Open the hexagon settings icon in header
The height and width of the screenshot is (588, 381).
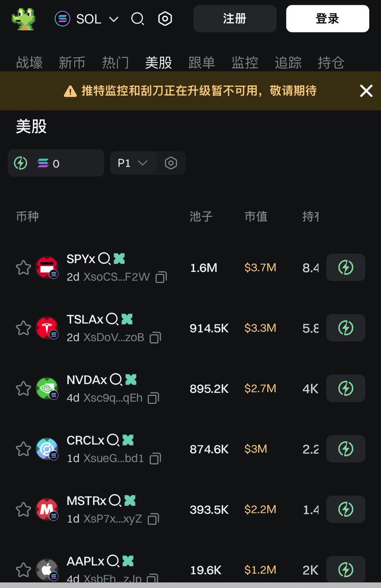[165, 19]
